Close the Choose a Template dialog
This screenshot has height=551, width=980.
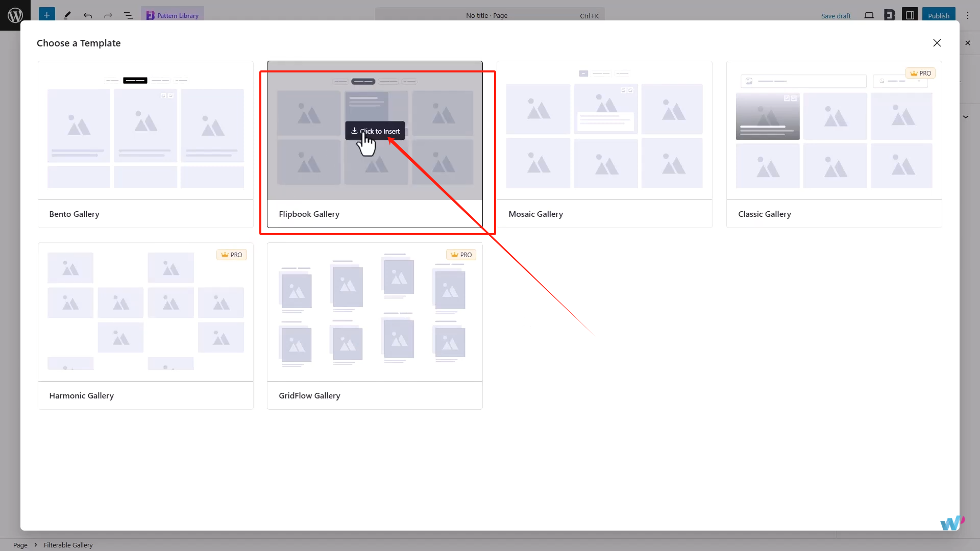tap(937, 43)
